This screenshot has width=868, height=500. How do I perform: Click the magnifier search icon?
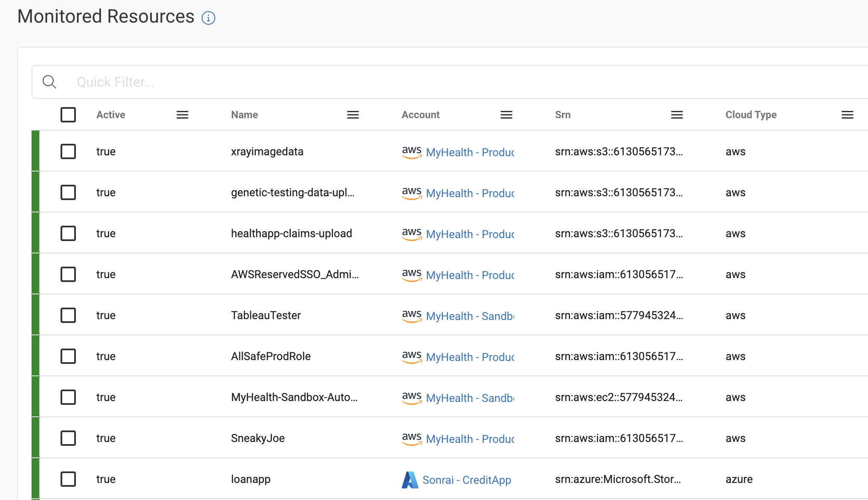pyautogui.click(x=49, y=81)
